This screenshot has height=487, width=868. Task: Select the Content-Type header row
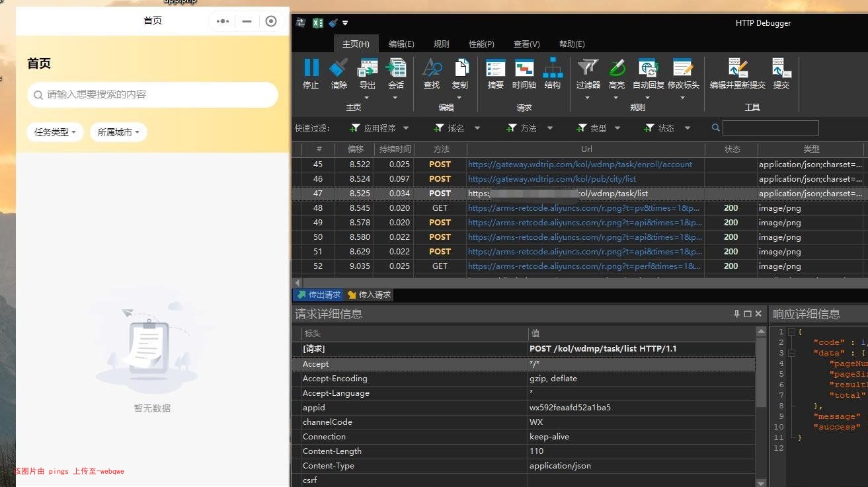[x=524, y=465]
